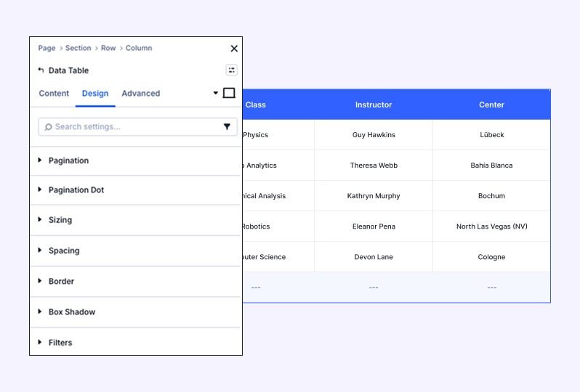Click the desktop device preview icon
The height and width of the screenshot is (392, 580).
[x=229, y=93]
